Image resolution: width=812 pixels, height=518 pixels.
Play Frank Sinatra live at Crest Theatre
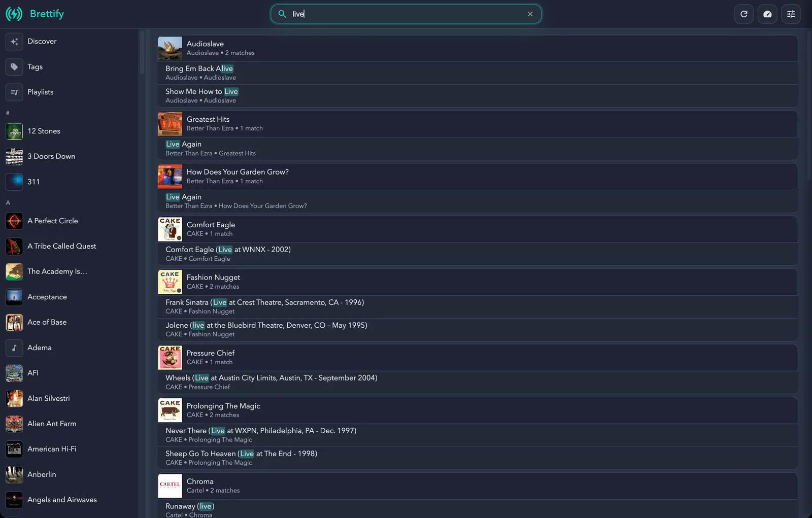(x=478, y=307)
